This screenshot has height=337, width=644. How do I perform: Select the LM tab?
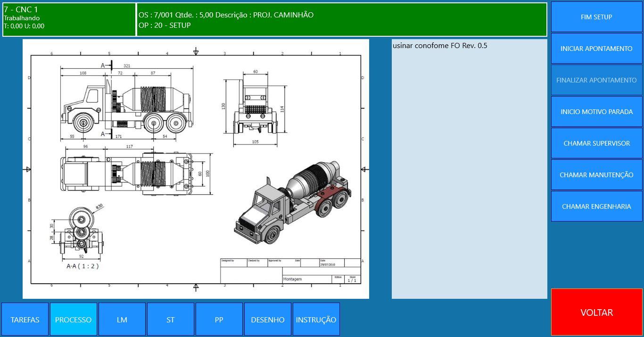point(122,320)
